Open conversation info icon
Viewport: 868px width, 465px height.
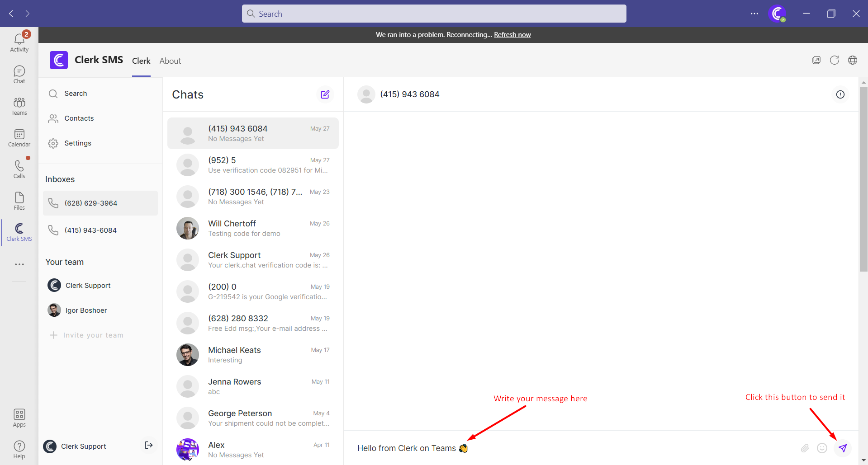(x=840, y=94)
